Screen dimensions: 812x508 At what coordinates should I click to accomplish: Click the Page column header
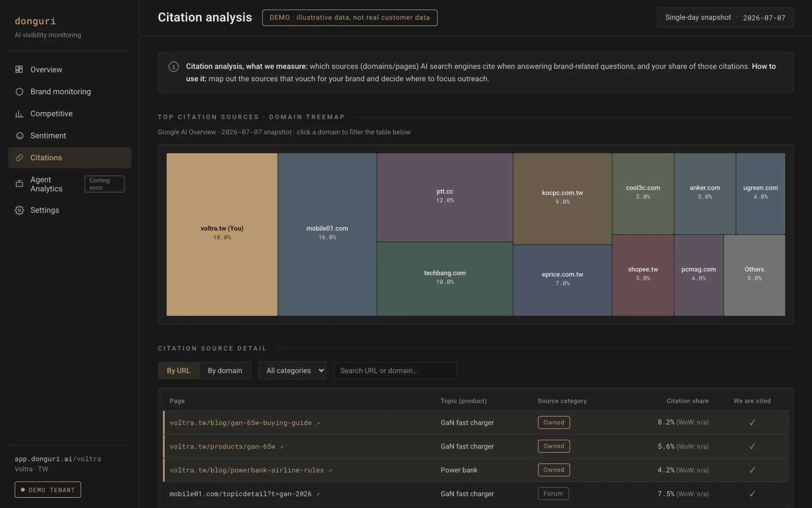tap(177, 401)
